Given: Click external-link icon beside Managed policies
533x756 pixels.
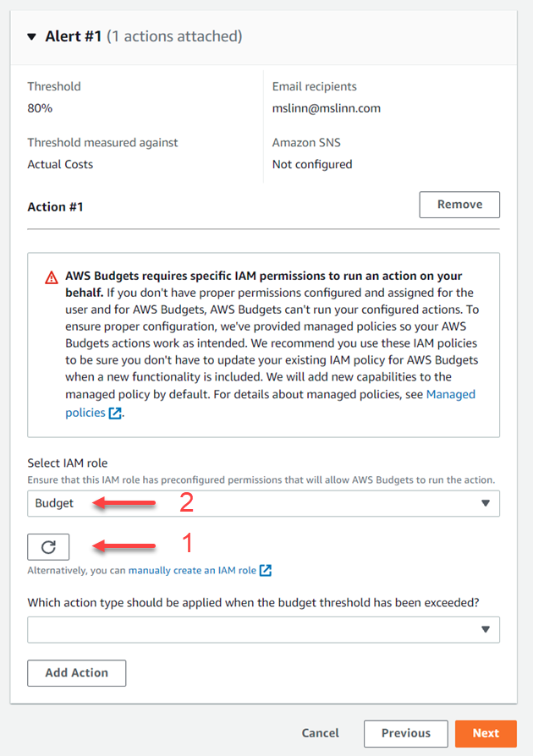Looking at the screenshot, I should point(115,414).
